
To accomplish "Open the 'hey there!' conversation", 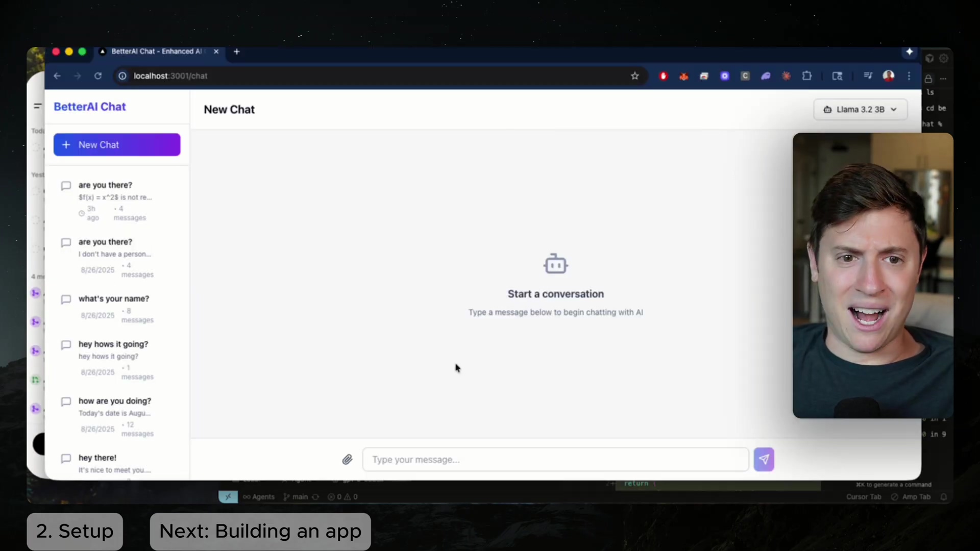I will tap(117, 464).
